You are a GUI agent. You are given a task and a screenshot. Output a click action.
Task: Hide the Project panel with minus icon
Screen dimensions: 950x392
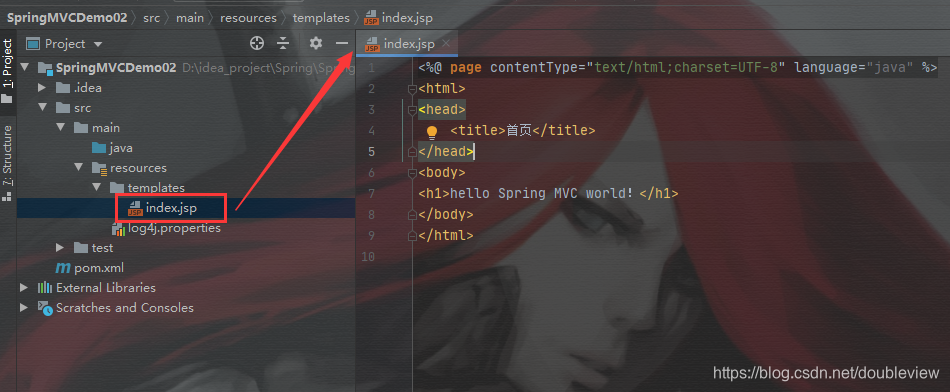point(342,43)
